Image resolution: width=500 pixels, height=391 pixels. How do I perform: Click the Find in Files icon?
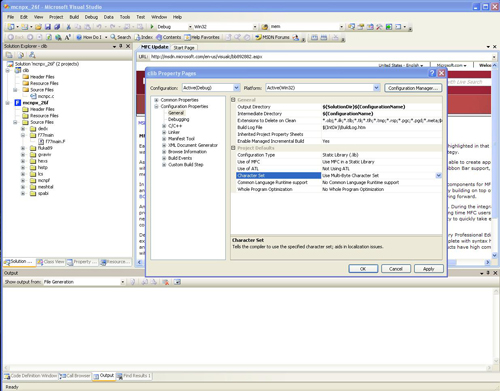[265, 27]
